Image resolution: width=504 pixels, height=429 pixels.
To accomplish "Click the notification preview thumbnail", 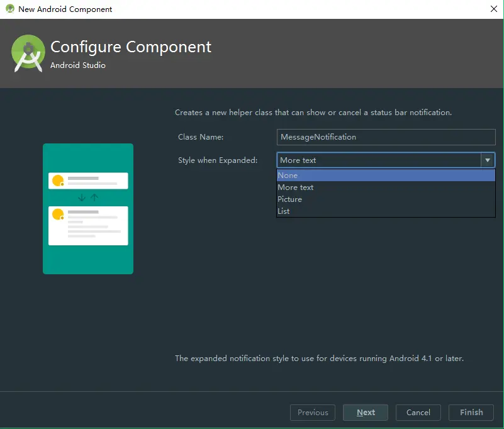I will (x=88, y=209).
